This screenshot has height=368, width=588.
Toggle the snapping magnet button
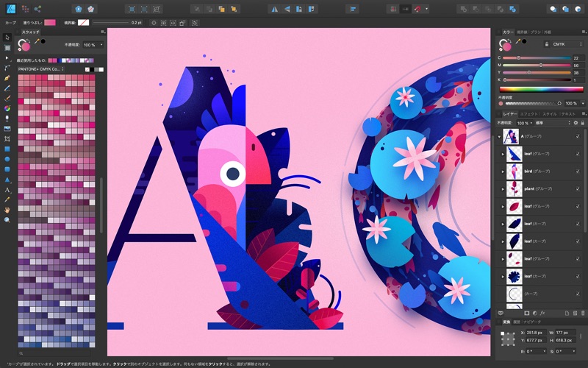point(417,9)
